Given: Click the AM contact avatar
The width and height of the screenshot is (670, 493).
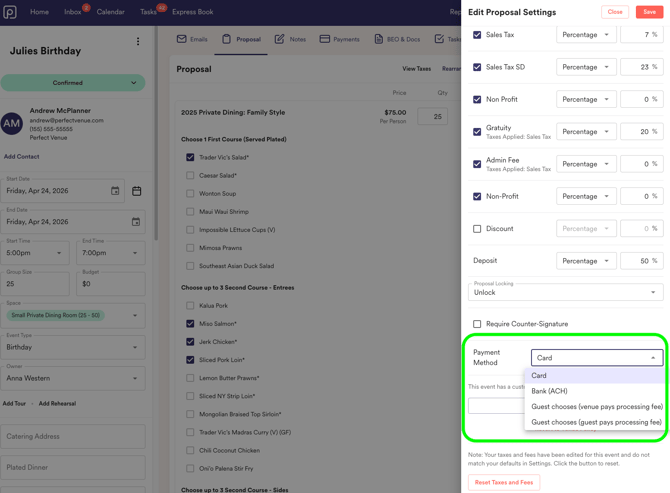Looking at the screenshot, I should click(x=12, y=124).
